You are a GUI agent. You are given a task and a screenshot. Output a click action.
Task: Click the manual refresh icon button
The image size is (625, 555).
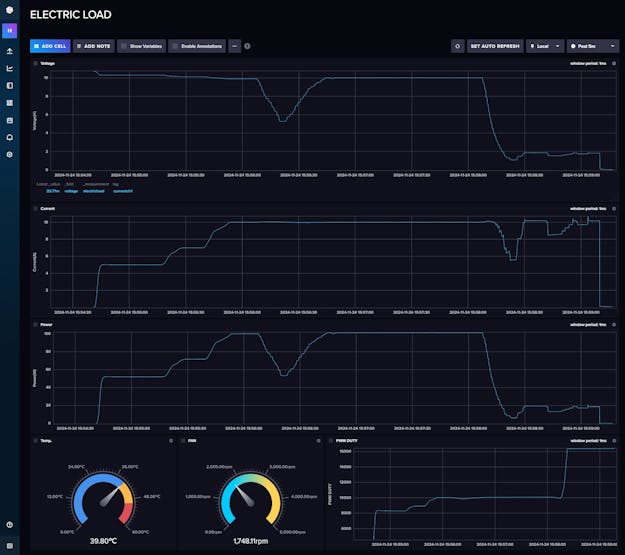457,46
